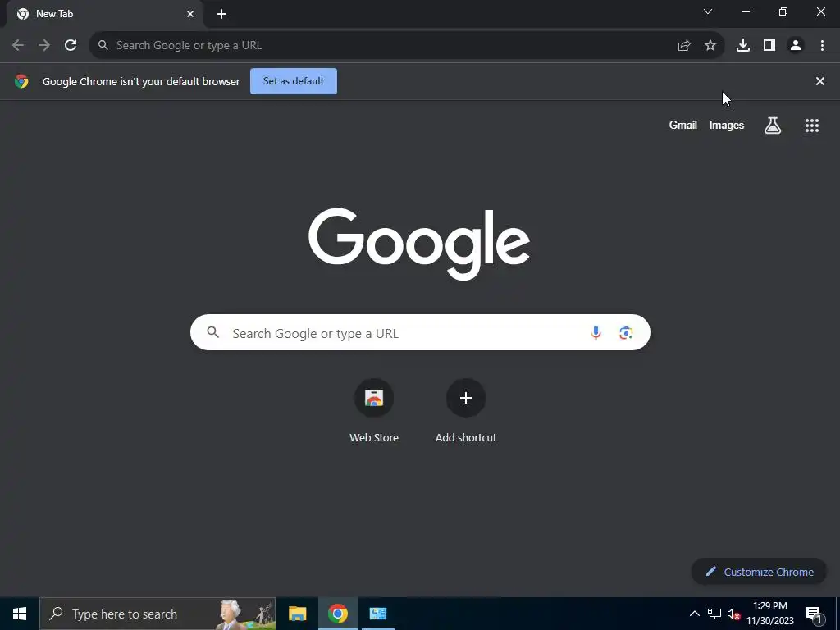
Task: Go forward with the browser forward arrow
Action: 44,46
